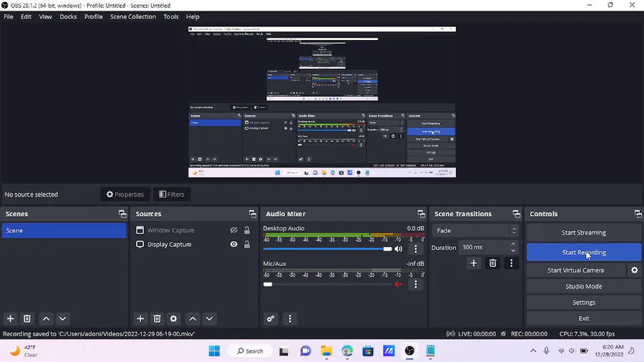Add a scene transition with plus icon
This screenshot has width=644, height=362.
click(474, 263)
